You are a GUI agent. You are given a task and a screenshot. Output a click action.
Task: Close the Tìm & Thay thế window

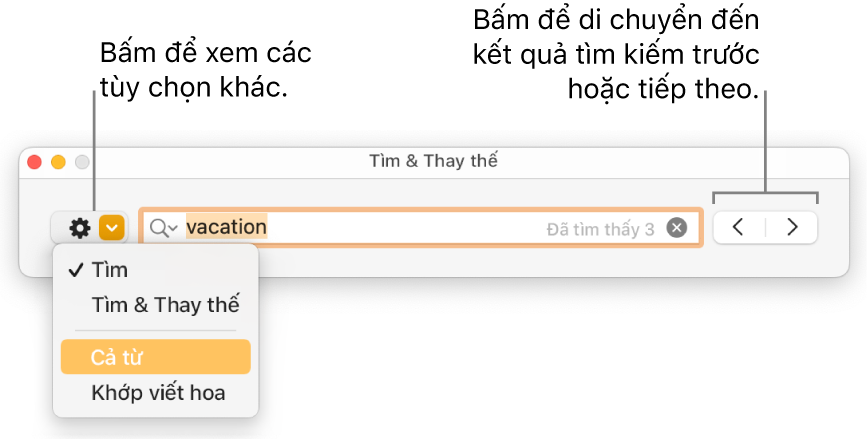pyautogui.click(x=34, y=161)
